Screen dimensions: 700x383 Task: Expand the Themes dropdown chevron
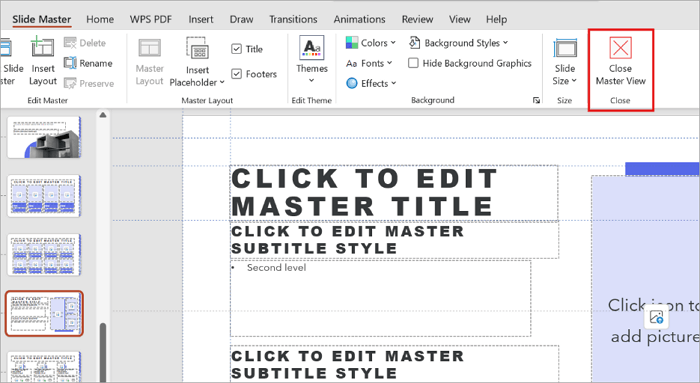(312, 81)
